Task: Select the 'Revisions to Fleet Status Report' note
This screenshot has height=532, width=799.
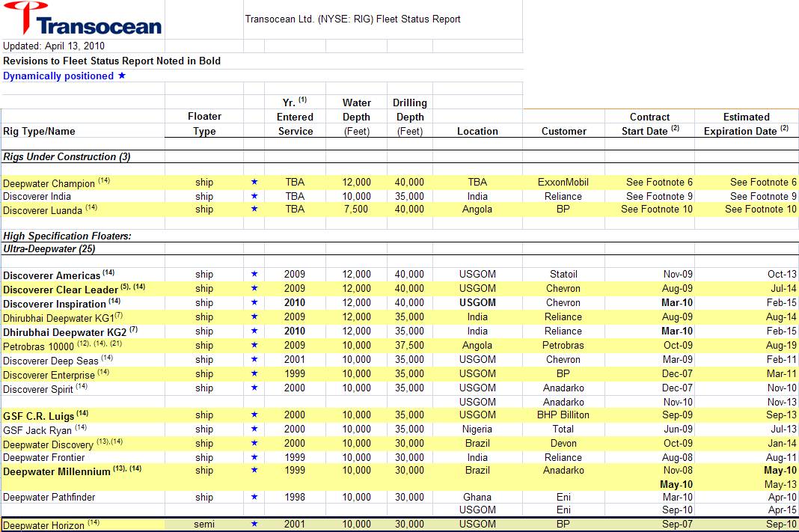Action: (111, 61)
